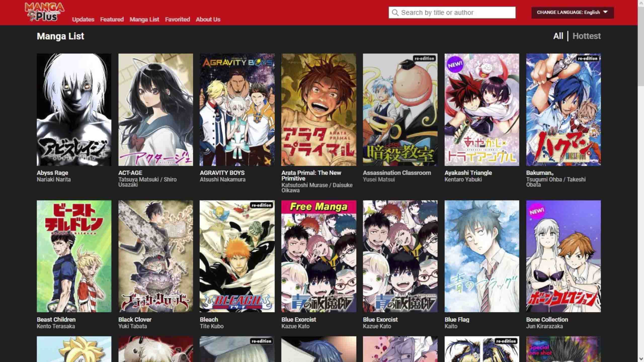The image size is (644, 362).
Task: Open the Updates page
Action: (x=83, y=19)
